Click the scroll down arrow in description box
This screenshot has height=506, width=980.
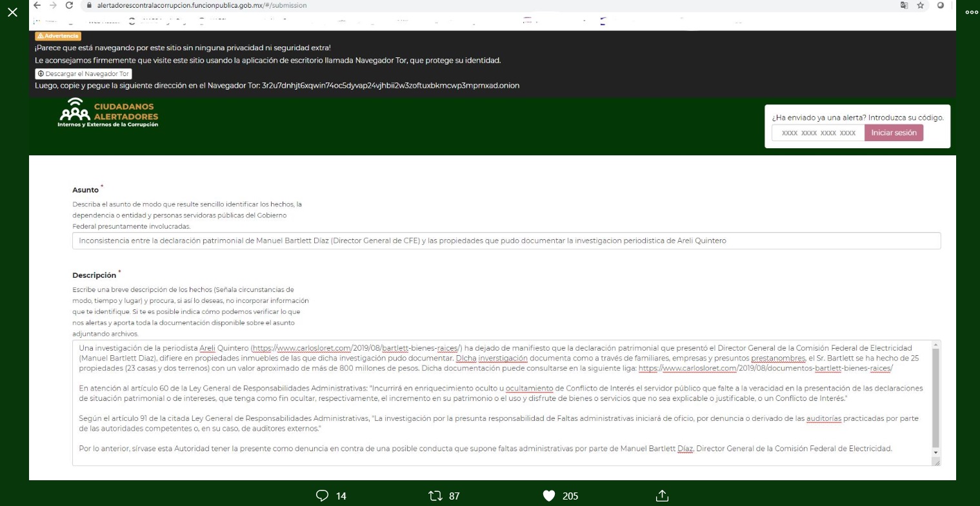pyautogui.click(x=935, y=452)
